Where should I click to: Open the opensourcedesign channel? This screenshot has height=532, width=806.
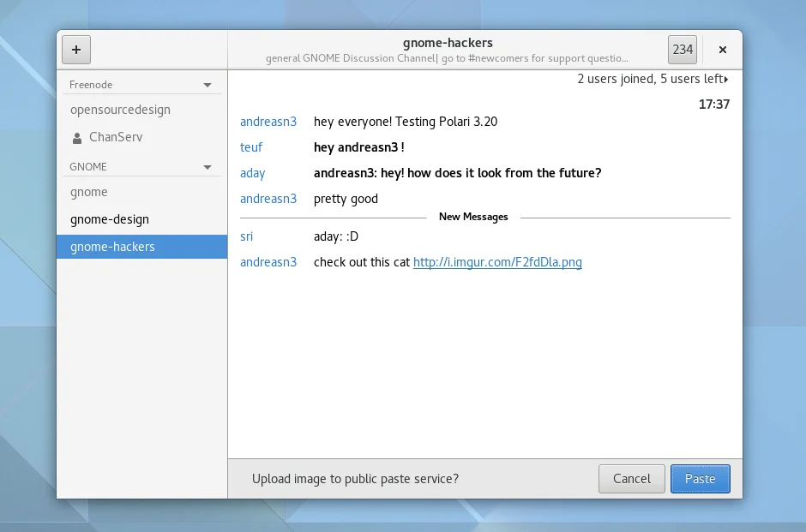coord(120,110)
